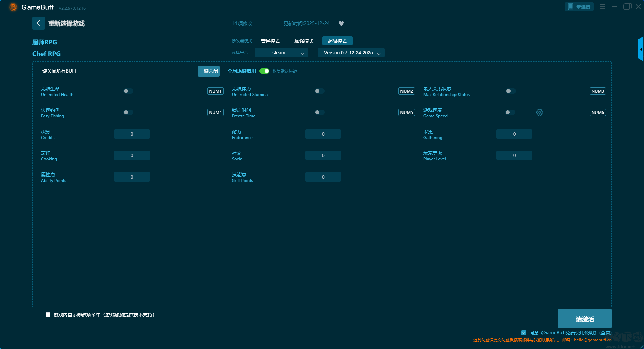Screen dimensions: 644x349
Task: Click the GameBuff logo icon
Action: coord(13,7)
